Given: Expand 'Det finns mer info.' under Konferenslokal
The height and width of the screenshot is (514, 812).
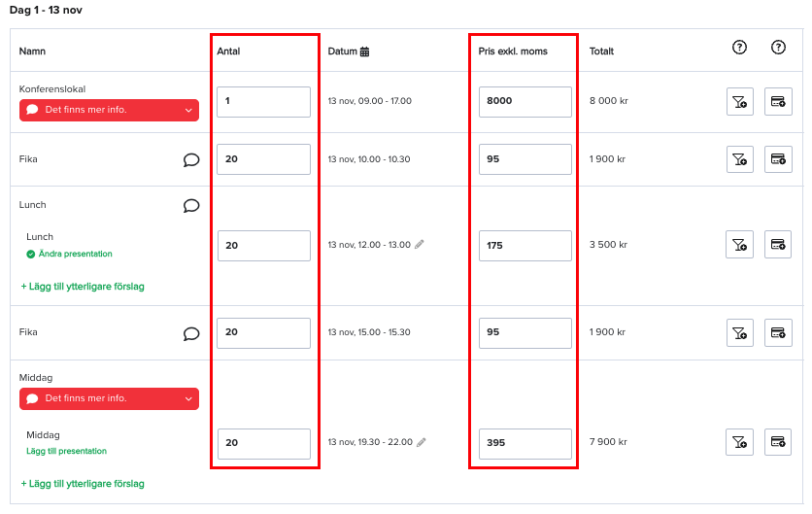Looking at the screenshot, I should [109, 110].
